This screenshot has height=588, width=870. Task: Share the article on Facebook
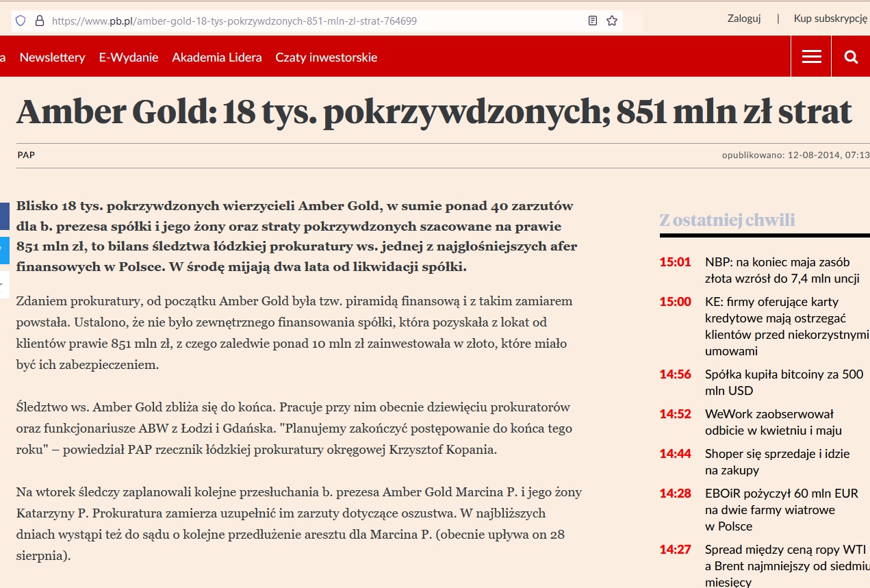[x=3, y=216]
